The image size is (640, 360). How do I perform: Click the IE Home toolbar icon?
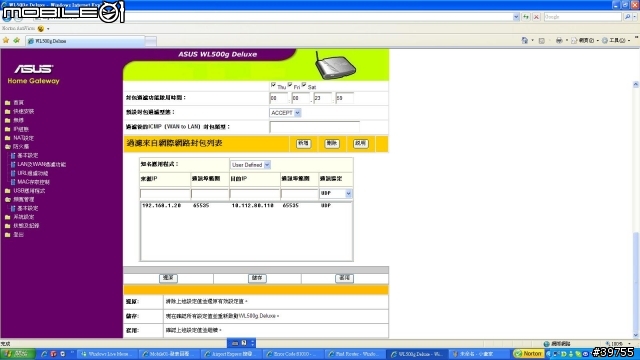point(525,40)
